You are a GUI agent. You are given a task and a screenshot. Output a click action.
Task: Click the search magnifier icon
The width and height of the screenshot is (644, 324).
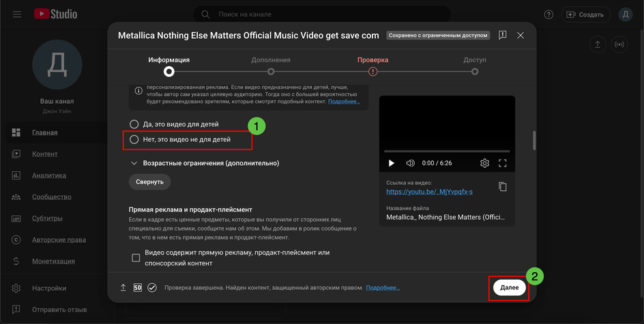click(205, 14)
